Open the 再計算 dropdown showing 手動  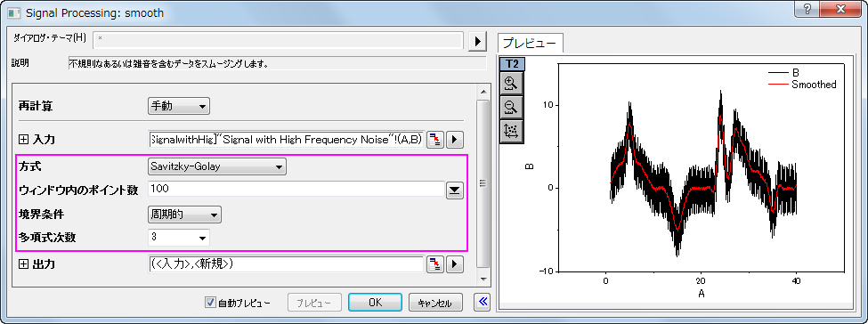click(179, 106)
